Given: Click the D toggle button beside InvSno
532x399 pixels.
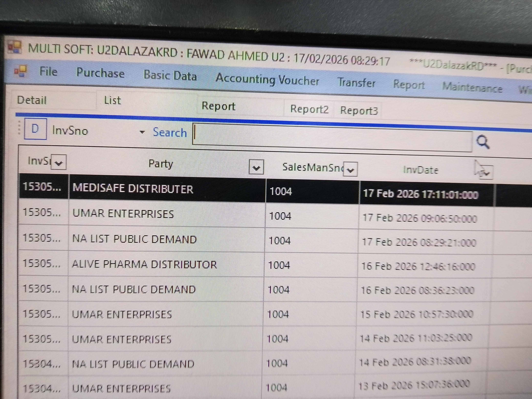Looking at the screenshot, I should 35,129.
